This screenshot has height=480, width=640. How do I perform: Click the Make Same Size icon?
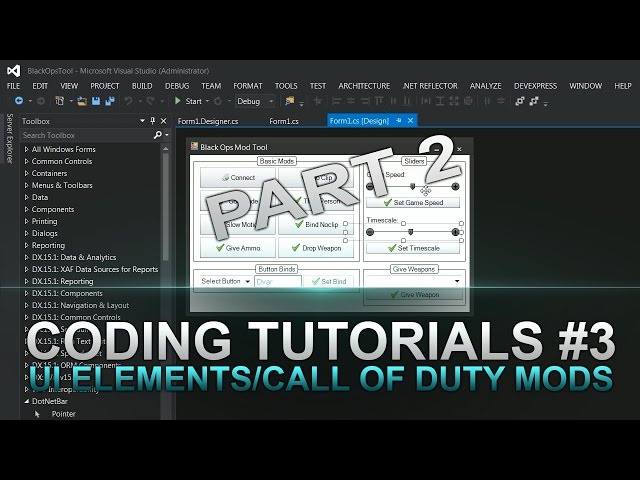pos(454,101)
